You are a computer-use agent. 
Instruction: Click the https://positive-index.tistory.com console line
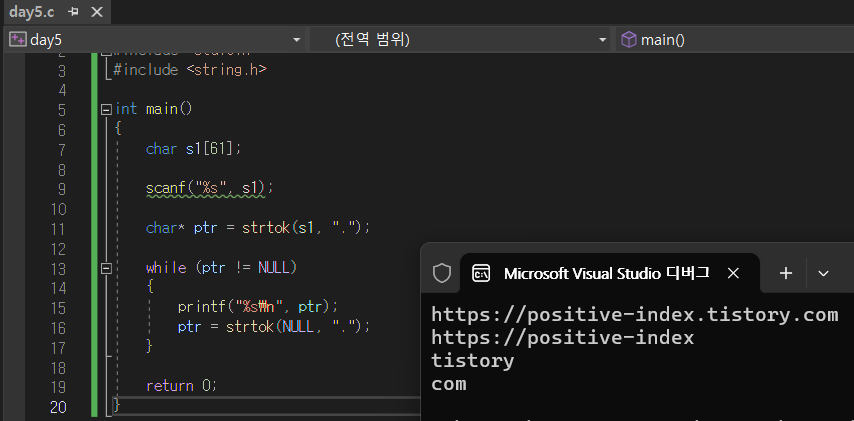[x=635, y=315]
